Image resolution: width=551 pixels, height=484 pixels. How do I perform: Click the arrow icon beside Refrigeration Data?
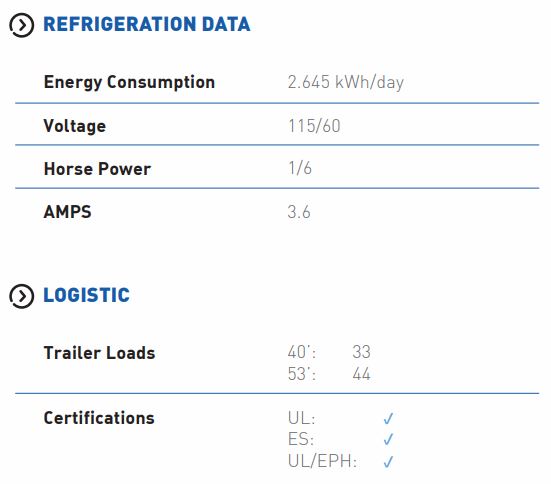tap(21, 25)
